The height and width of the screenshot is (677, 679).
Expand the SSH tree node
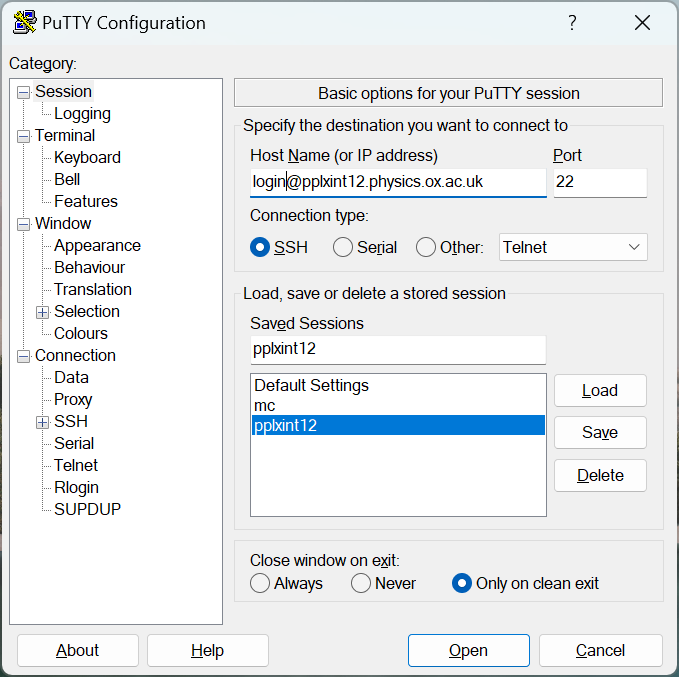tap(42, 422)
